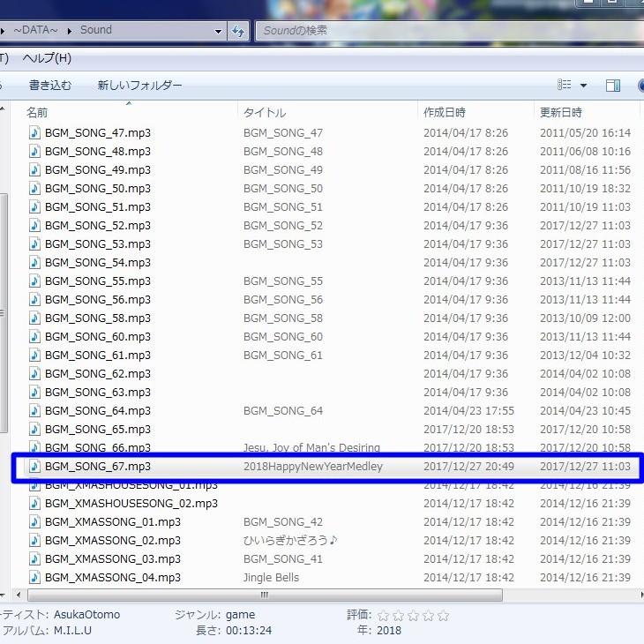Click the BGM_SONG_54.mp3 audio file icon

click(34, 262)
